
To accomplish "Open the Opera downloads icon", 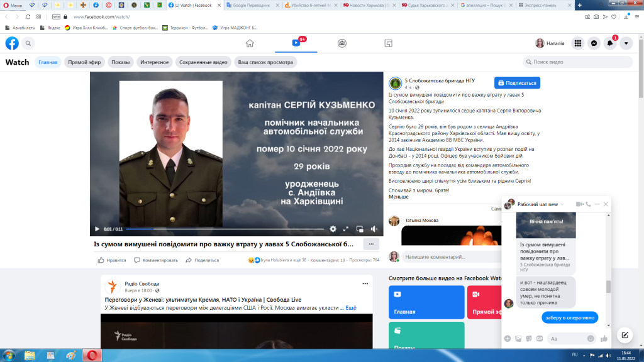I will (x=626, y=17).
